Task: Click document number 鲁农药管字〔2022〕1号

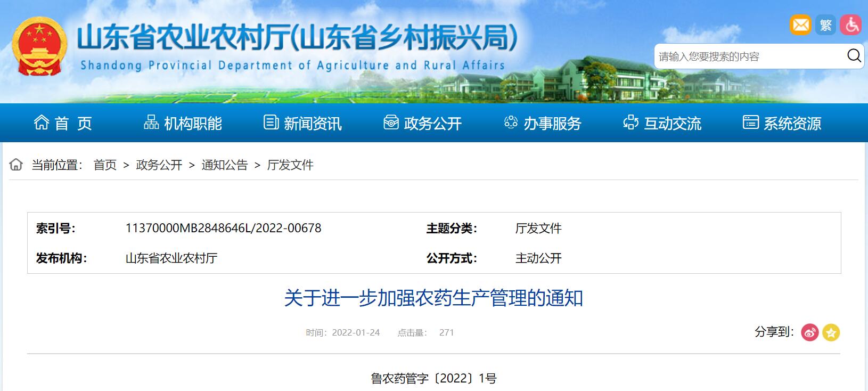Action: (x=433, y=379)
